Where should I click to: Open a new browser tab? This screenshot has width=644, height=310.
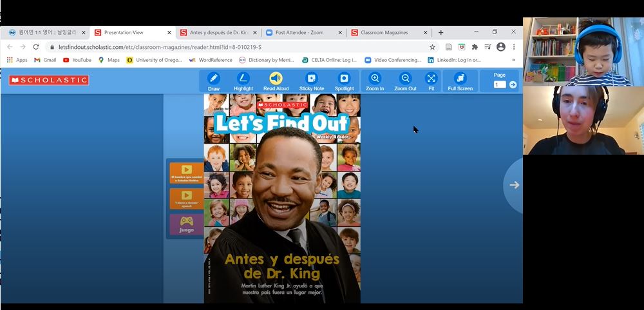point(440,32)
